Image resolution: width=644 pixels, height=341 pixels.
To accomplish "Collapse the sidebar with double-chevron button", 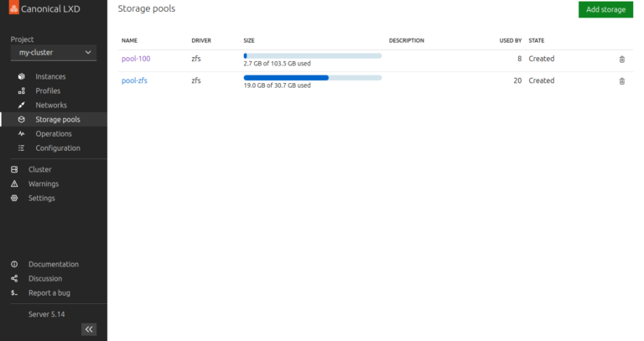I will tap(89, 329).
